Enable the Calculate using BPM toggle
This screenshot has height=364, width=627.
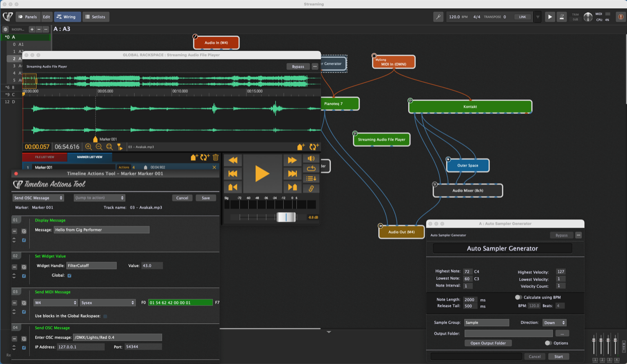click(518, 297)
